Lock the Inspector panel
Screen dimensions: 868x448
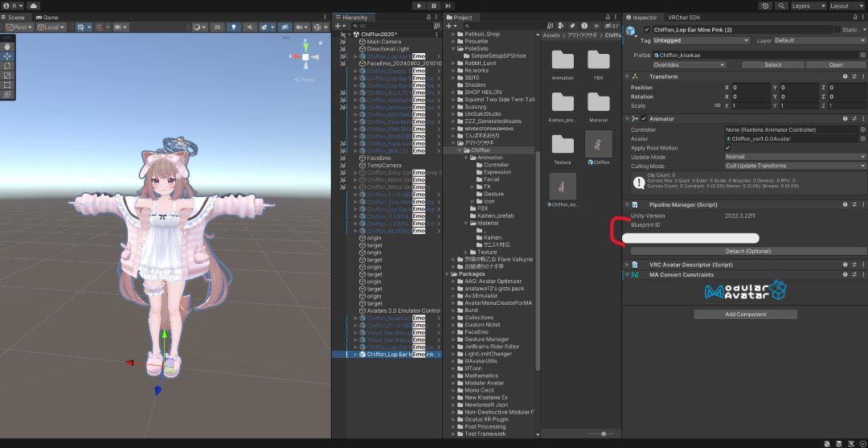pyautogui.click(x=854, y=17)
